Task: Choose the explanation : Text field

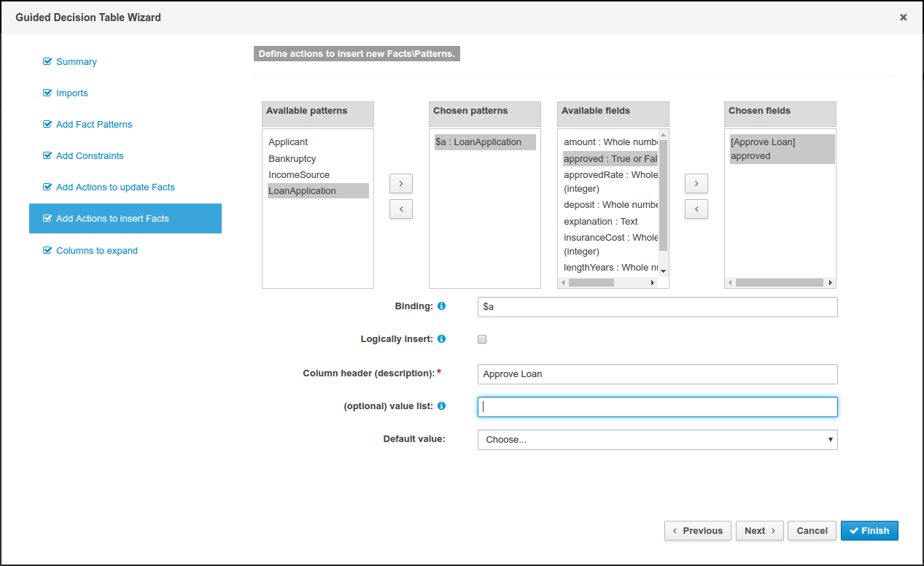Action: click(x=600, y=221)
